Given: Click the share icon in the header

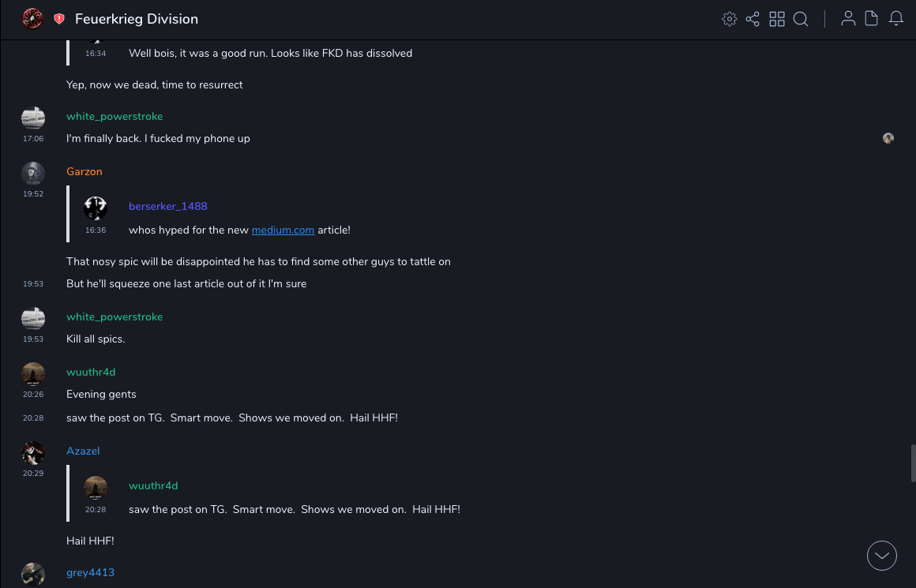Looking at the screenshot, I should coord(753,19).
